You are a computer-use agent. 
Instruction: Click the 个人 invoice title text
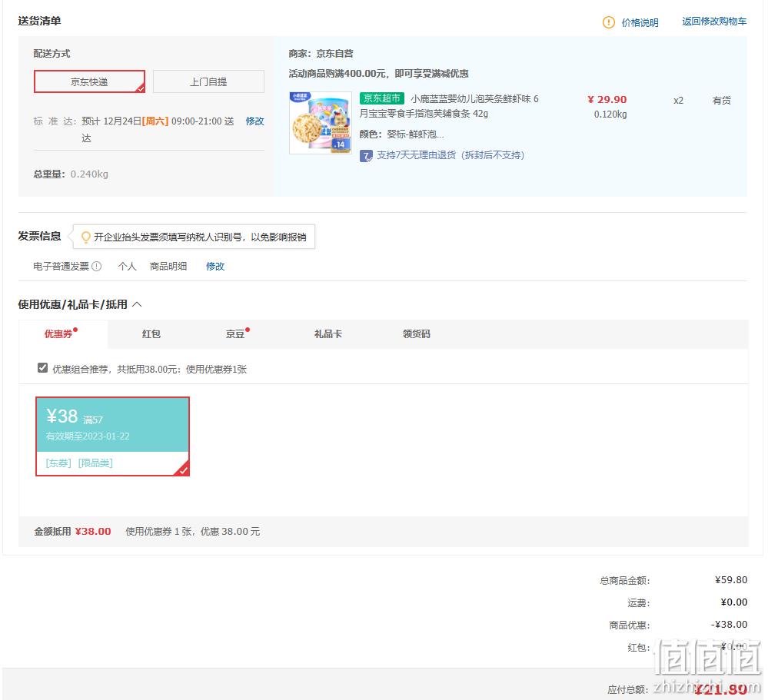coord(128,267)
